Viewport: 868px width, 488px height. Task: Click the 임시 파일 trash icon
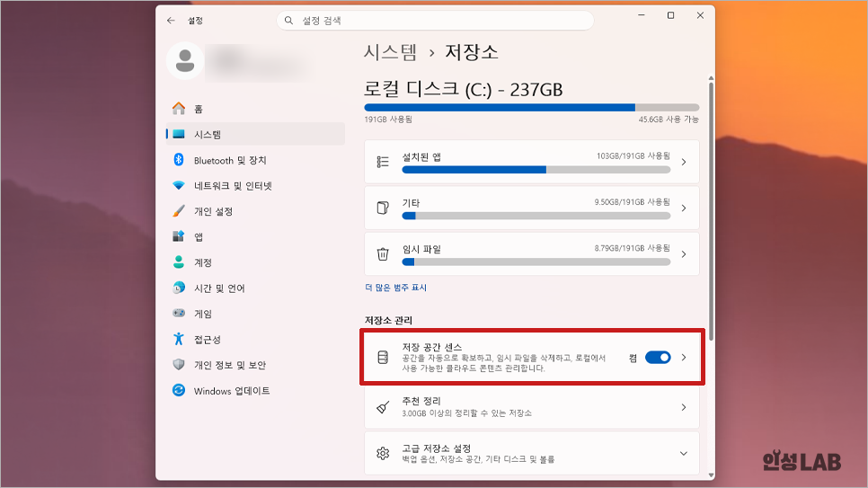click(383, 253)
